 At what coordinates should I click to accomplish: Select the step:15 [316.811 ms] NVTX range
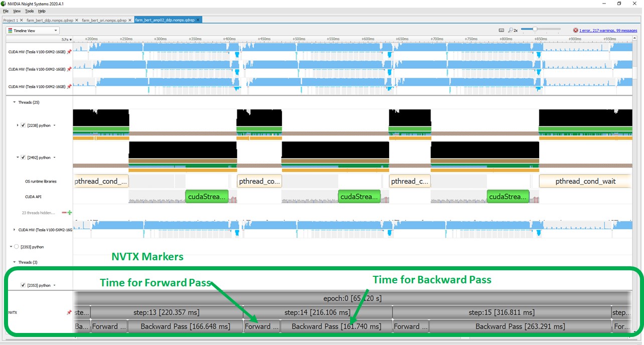502,312
